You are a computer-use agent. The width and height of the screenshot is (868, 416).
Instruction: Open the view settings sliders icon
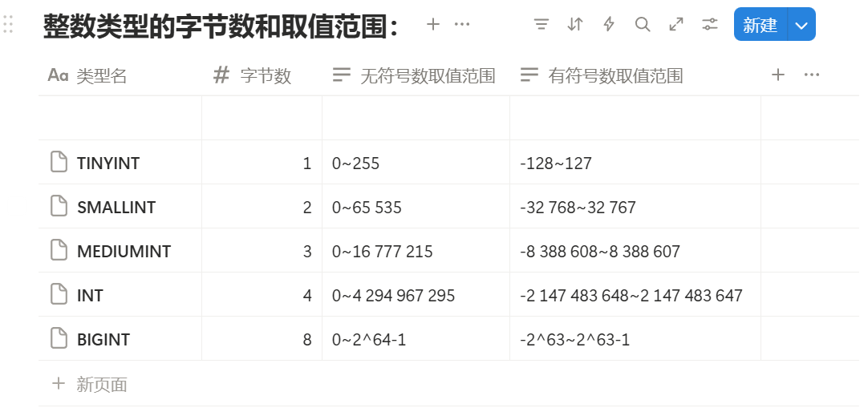pos(710,24)
